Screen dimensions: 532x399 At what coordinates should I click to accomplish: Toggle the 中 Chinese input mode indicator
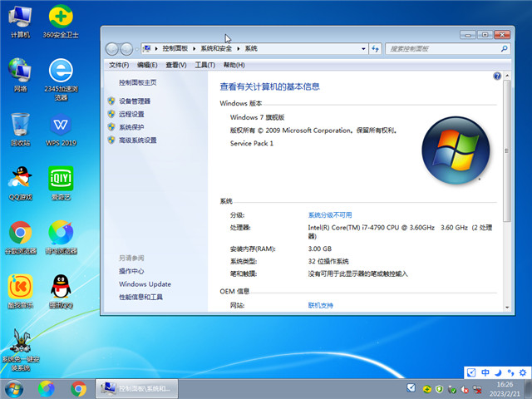click(x=485, y=372)
